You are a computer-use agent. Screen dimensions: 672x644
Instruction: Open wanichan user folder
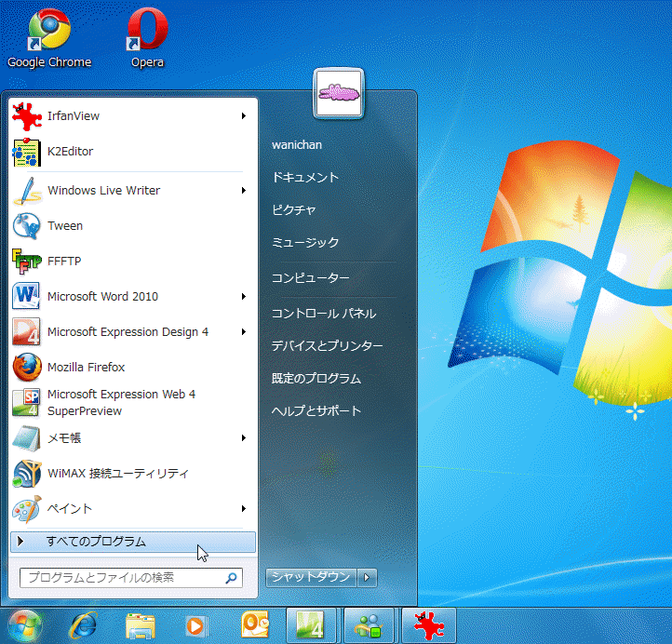coord(297,145)
